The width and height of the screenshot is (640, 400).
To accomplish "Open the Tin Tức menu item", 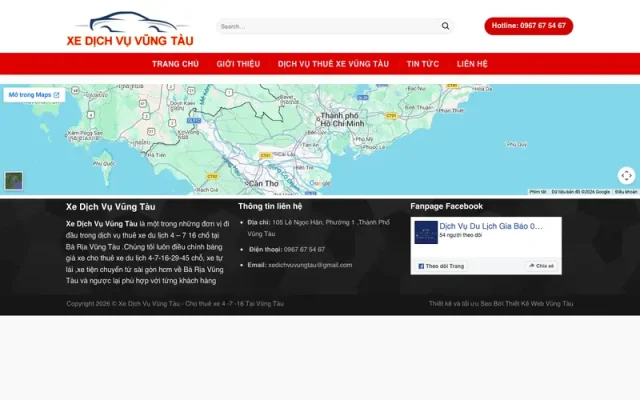I will (422, 64).
